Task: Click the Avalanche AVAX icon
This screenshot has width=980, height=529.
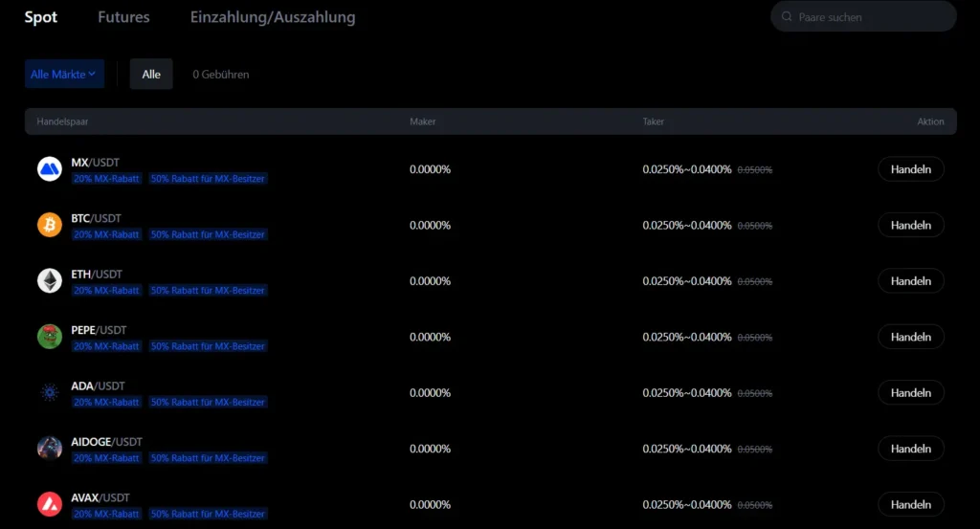Action: (x=50, y=504)
